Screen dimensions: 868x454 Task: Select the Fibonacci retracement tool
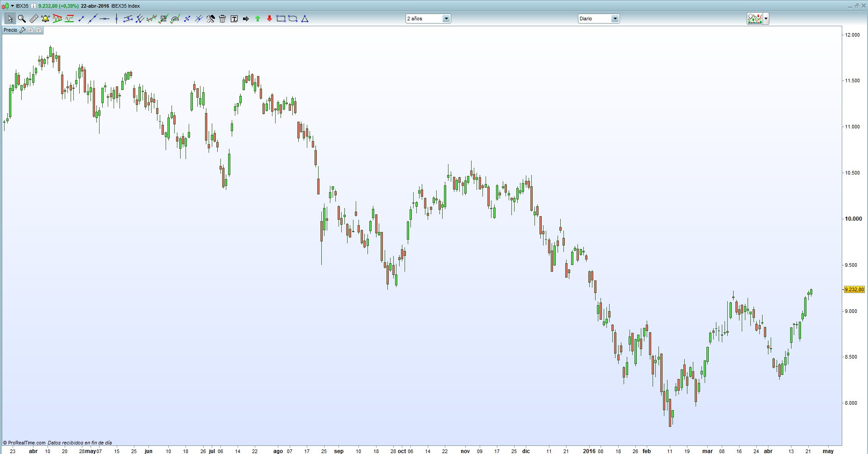(x=163, y=19)
